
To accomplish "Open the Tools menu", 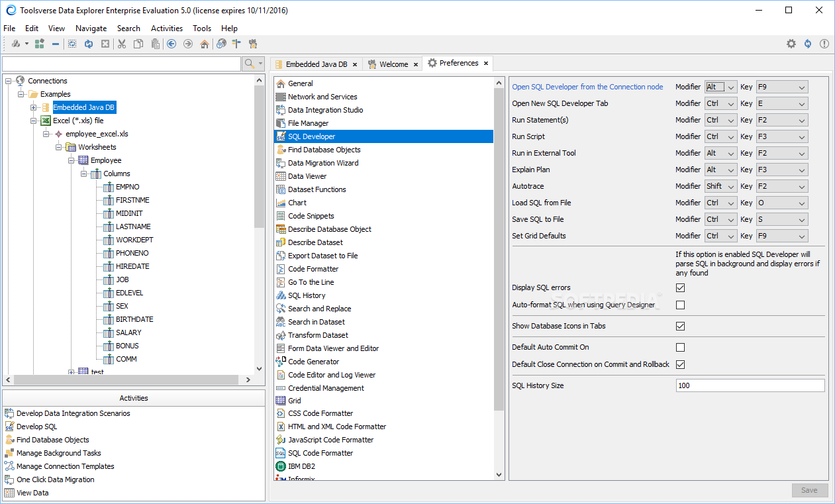I will coord(202,28).
